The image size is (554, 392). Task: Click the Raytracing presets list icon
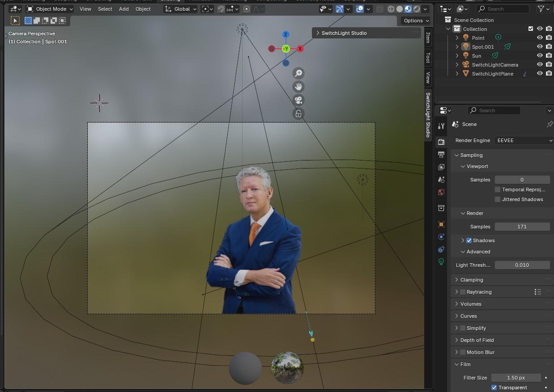pos(538,292)
